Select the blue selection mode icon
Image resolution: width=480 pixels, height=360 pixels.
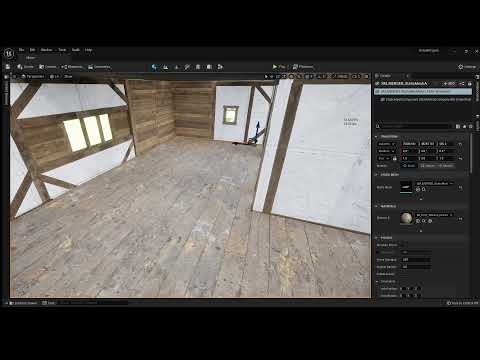click(x=154, y=67)
